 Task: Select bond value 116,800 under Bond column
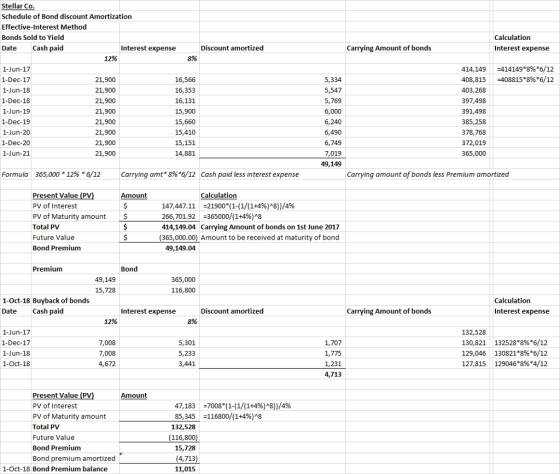[x=184, y=290]
